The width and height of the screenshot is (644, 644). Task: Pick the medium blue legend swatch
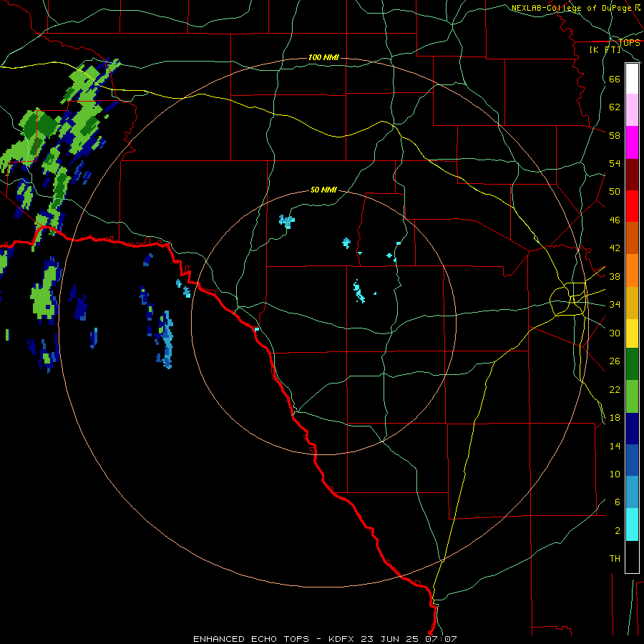632,460
